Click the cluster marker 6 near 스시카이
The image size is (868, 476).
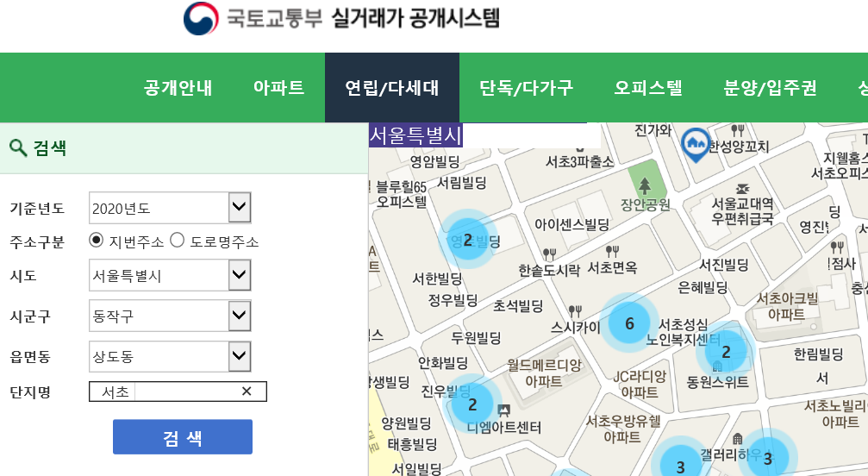point(629,323)
